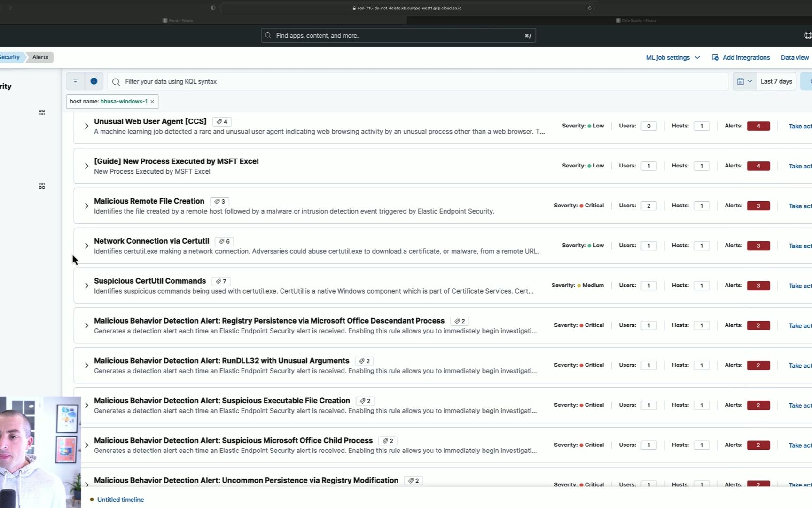This screenshot has width=812, height=508.
Task: Click the browser shield privacy icon
Action: click(213, 8)
